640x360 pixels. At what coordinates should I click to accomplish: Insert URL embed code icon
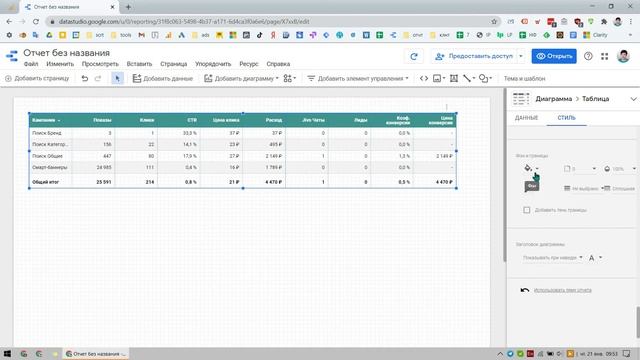(x=424, y=78)
